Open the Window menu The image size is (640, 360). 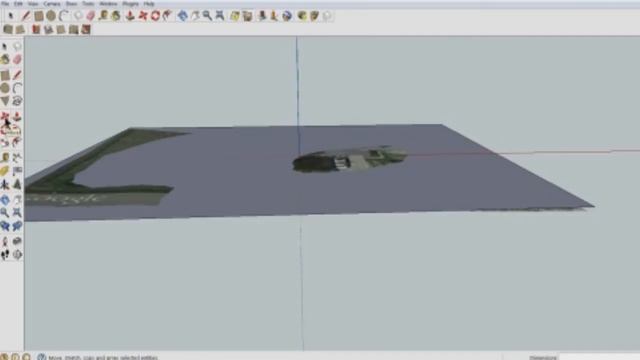click(x=108, y=4)
